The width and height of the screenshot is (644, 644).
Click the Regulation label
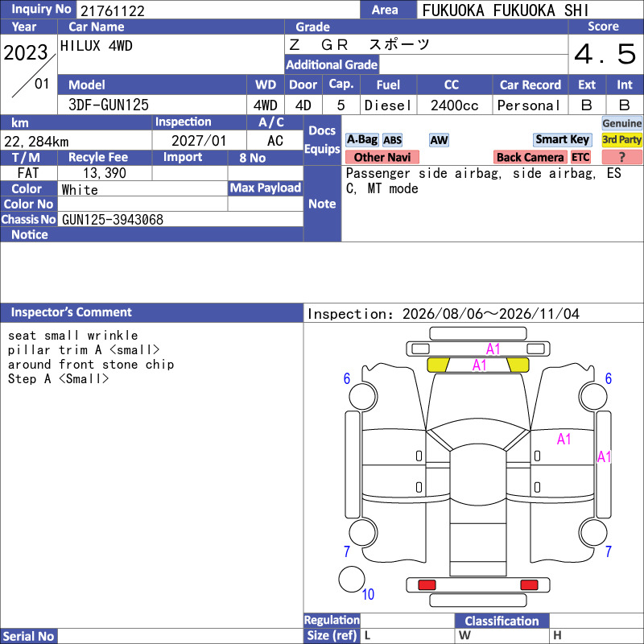tap(332, 620)
